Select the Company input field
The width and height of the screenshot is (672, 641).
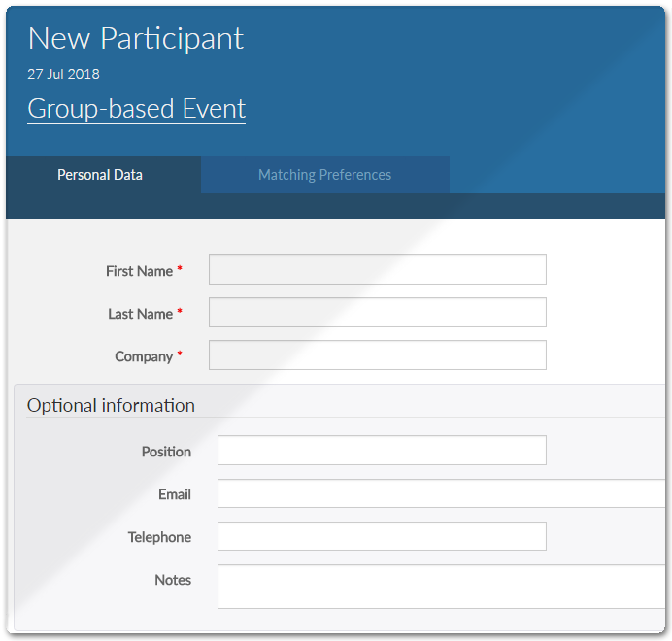point(378,355)
